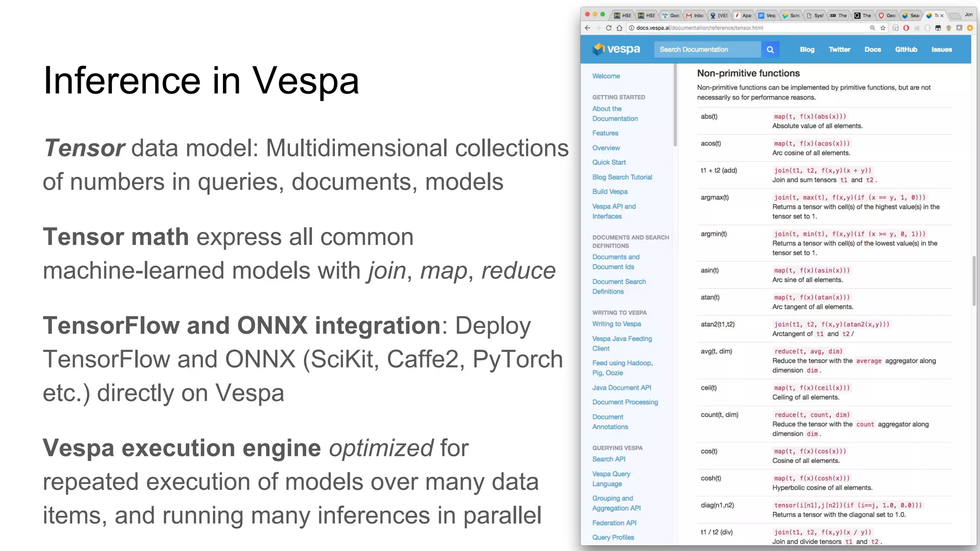Open the Document Processing link

tap(625, 402)
